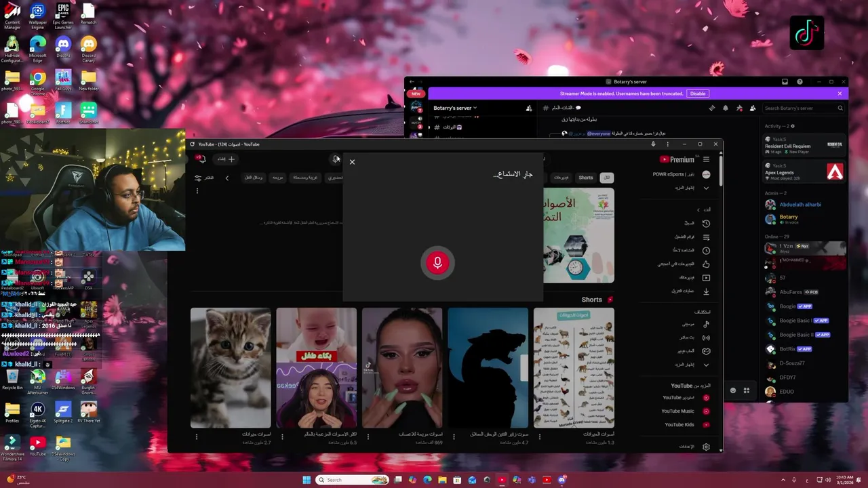Screen dimensions: 868x488
Task: Open Discord inbox icon in title bar
Action: tap(785, 82)
